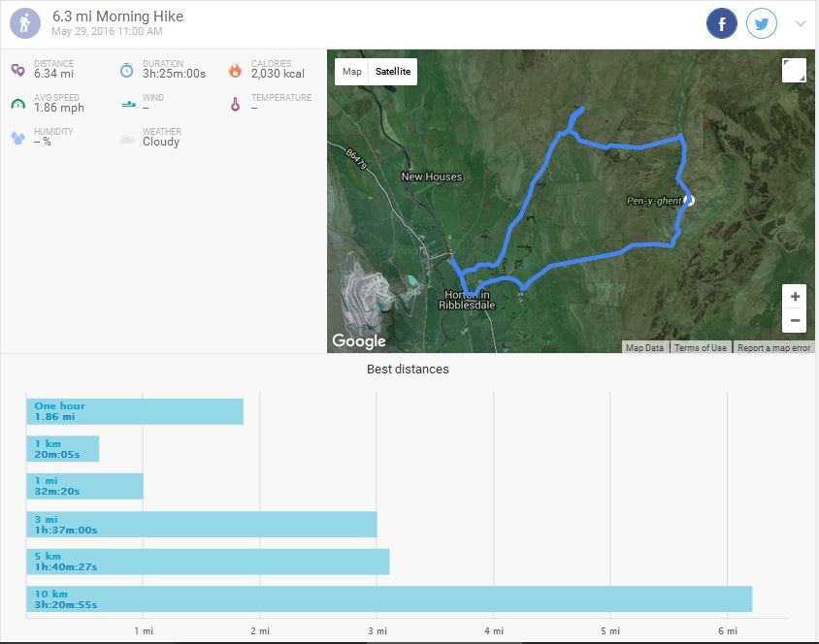Image resolution: width=819 pixels, height=644 pixels.
Task: Zoom in on the map
Action: (795, 297)
